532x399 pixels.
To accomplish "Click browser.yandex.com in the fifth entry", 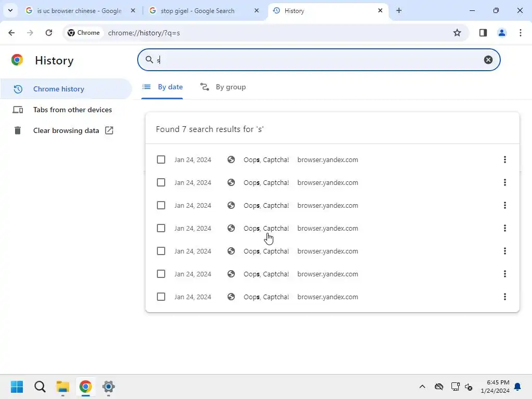I will tap(327, 251).
